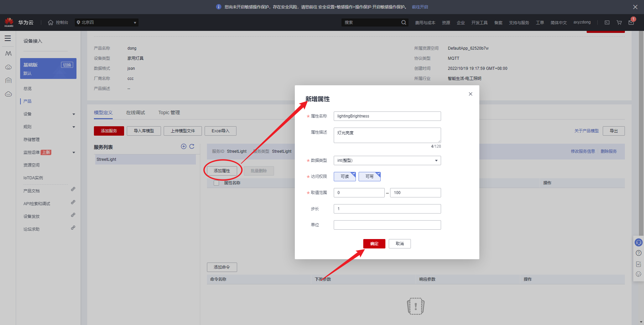Click the top left rail service icon
This screenshot has width=644, height=325.
click(8, 53)
